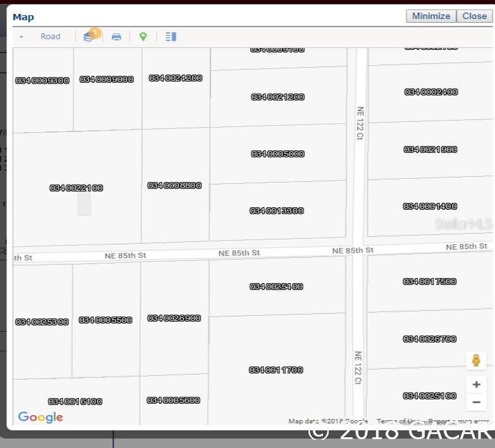Screen dimensions: 495x448
Task: Open the Terms of Use link
Action: [398, 421]
